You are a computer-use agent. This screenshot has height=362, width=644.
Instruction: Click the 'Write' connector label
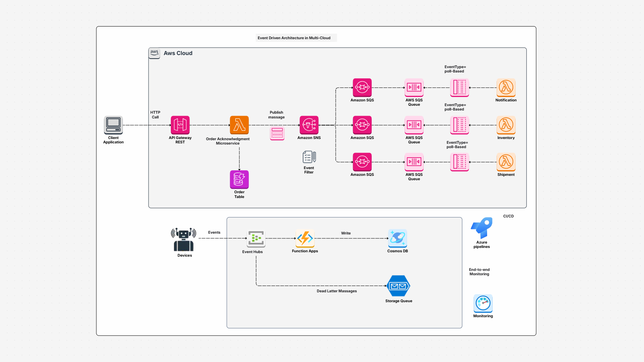pyautogui.click(x=346, y=233)
